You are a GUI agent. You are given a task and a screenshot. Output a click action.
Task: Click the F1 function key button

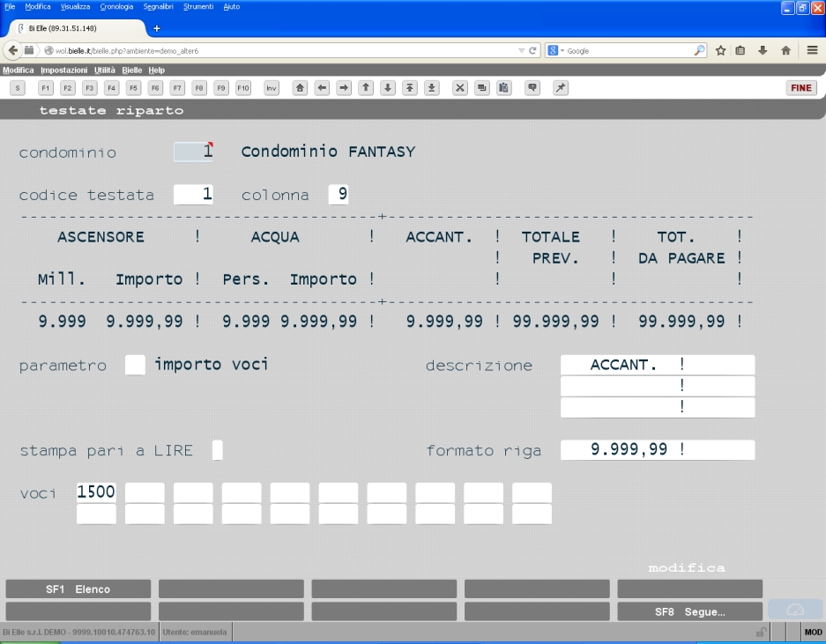[46, 88]
